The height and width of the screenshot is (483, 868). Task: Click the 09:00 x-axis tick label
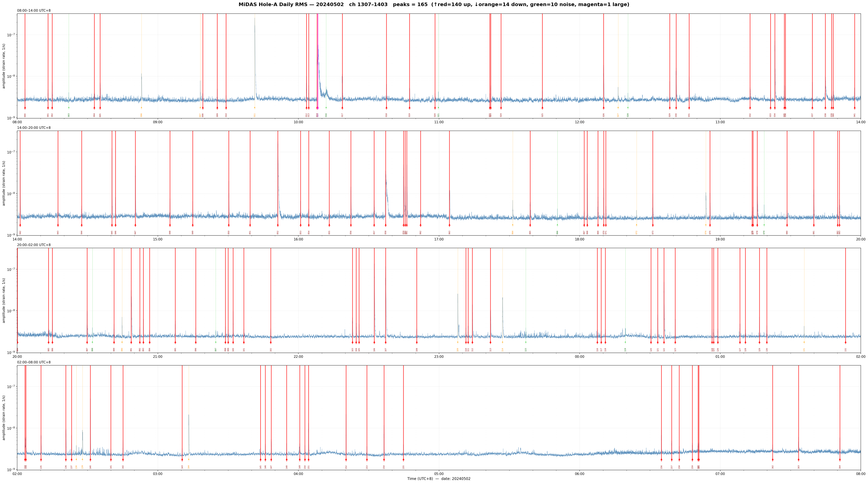pyautogui.click(x=158, y=122)
